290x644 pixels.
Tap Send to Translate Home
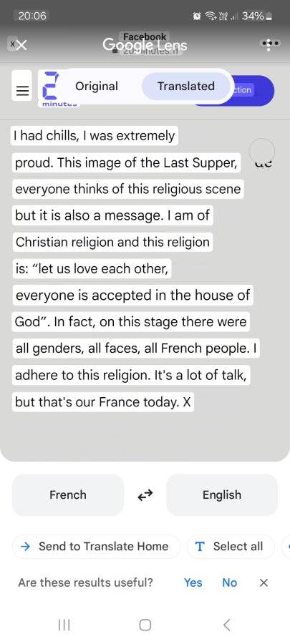[96, 546]
